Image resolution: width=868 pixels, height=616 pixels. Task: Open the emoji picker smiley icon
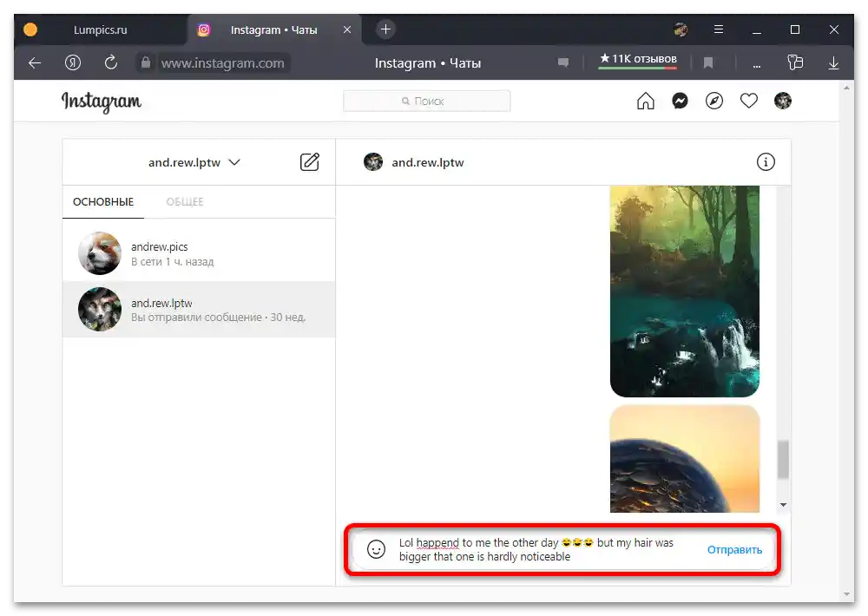[376, 549]
